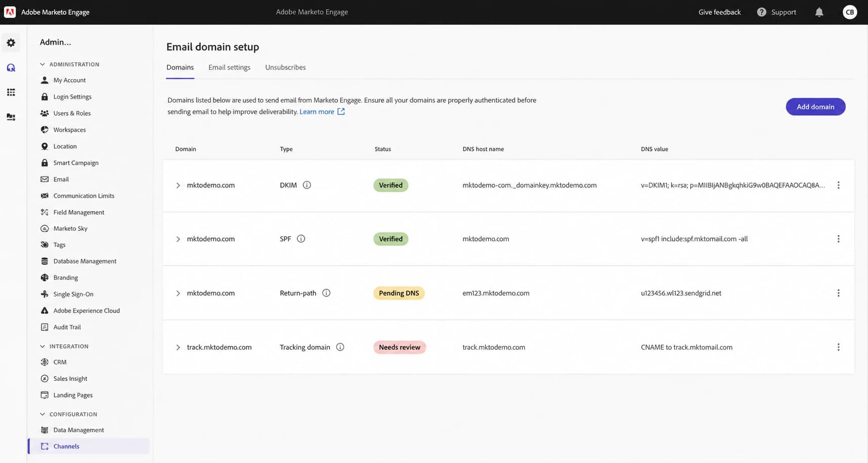Open the Admin gear icon in left rail
Image resolution: width=868 pixels, height=463 pixels.
point(11,43)
